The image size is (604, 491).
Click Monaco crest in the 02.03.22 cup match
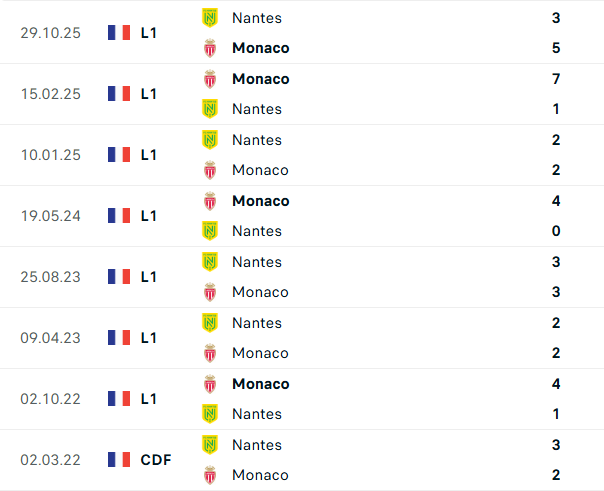coord(210,475)
